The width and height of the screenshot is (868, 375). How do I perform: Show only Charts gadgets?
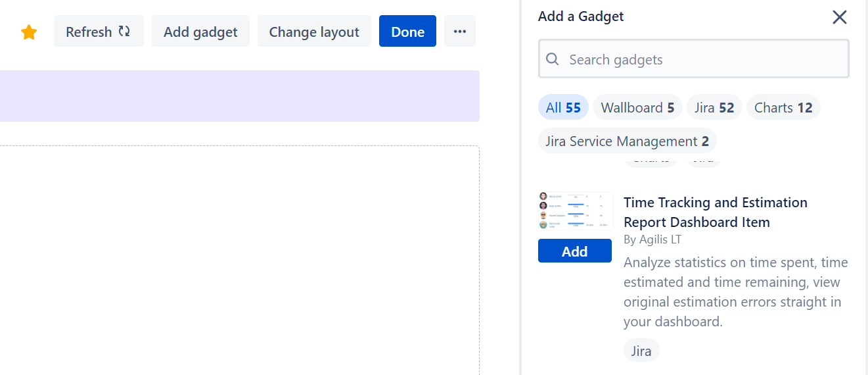coord(783,108)
